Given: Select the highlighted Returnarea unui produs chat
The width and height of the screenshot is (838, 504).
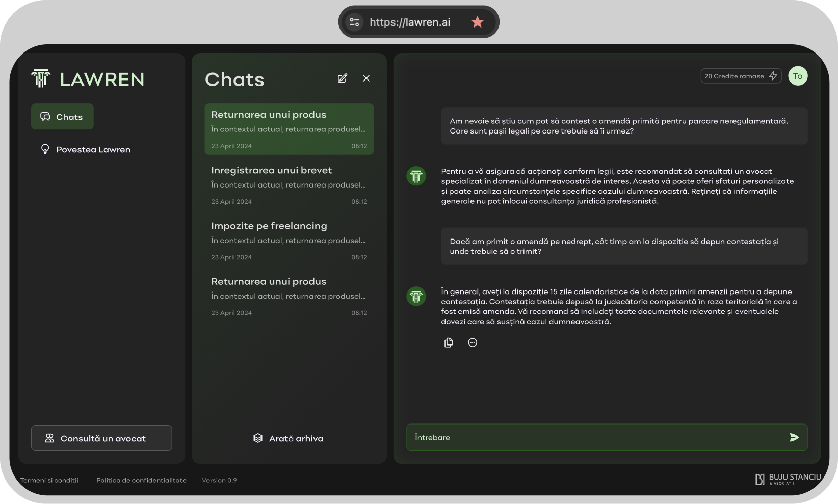Looking at the screenshot, I should coord(289,129).
